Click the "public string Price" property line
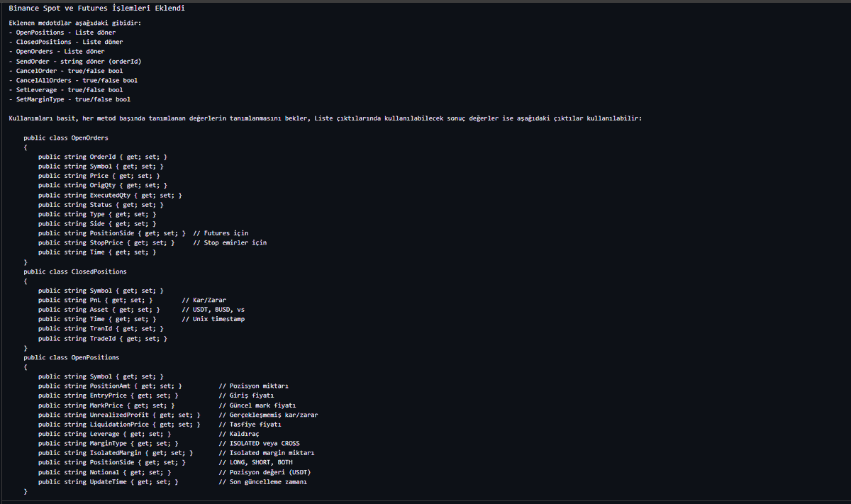The height and width of the screenshot is (504, 851). coord(99,176)
